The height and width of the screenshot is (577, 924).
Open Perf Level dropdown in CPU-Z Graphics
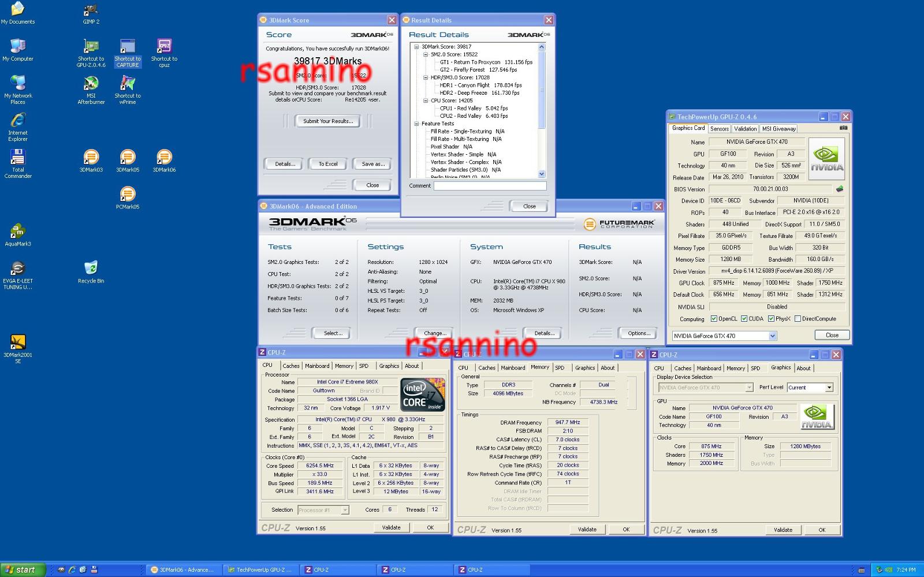tap(829, 388)
